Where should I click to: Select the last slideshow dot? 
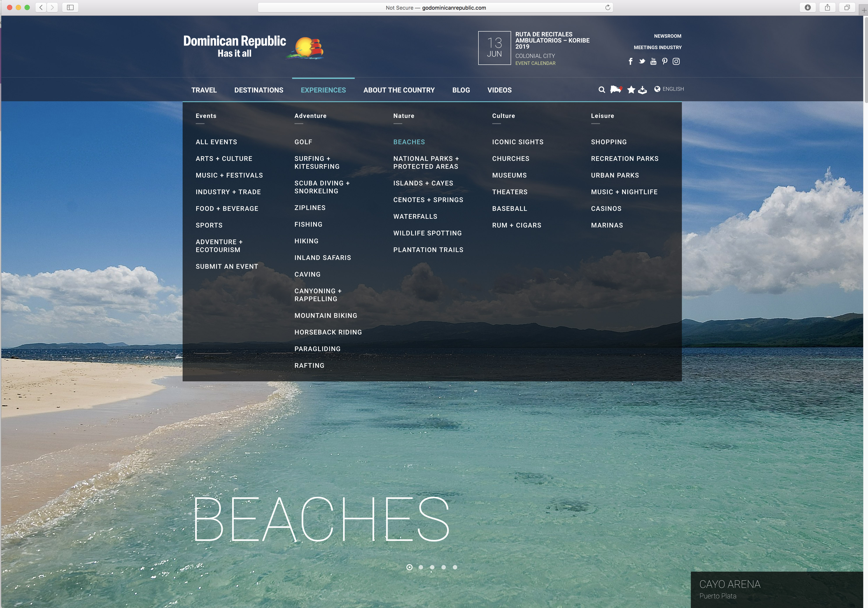[455, 567]
